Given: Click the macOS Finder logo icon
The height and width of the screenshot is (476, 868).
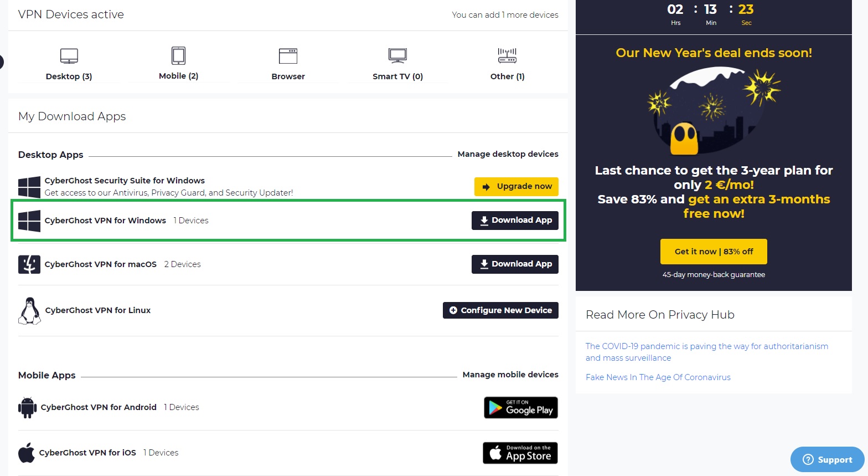Looking at the screenshot, I should [29, 264].
